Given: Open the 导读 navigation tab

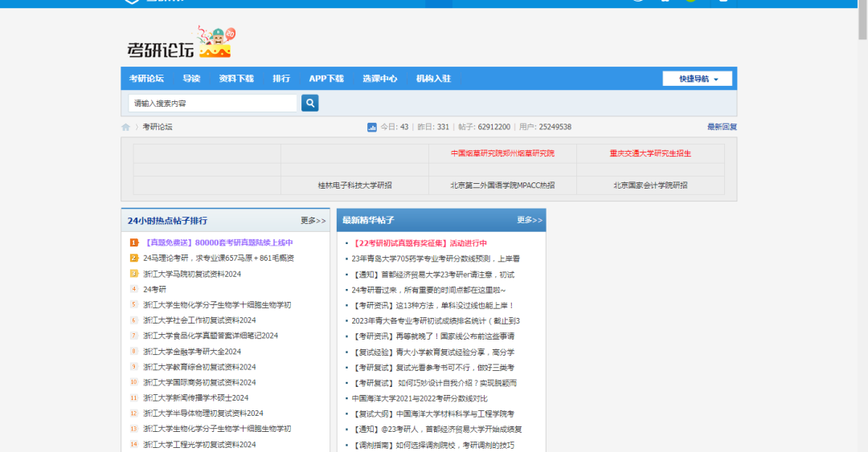Looking at the screenshot, I should point(191,79).
